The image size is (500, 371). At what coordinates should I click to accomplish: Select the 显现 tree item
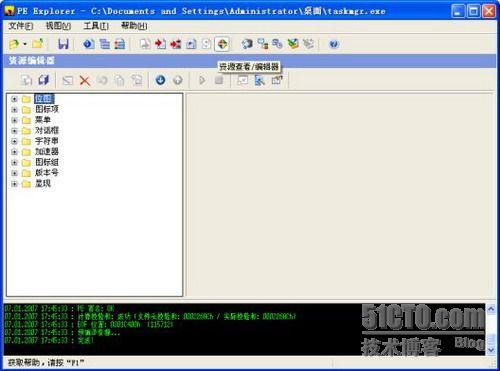43,183
